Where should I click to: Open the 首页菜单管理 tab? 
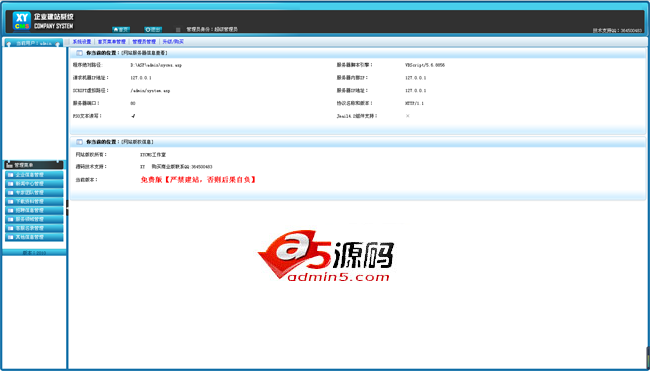(112, 42)
